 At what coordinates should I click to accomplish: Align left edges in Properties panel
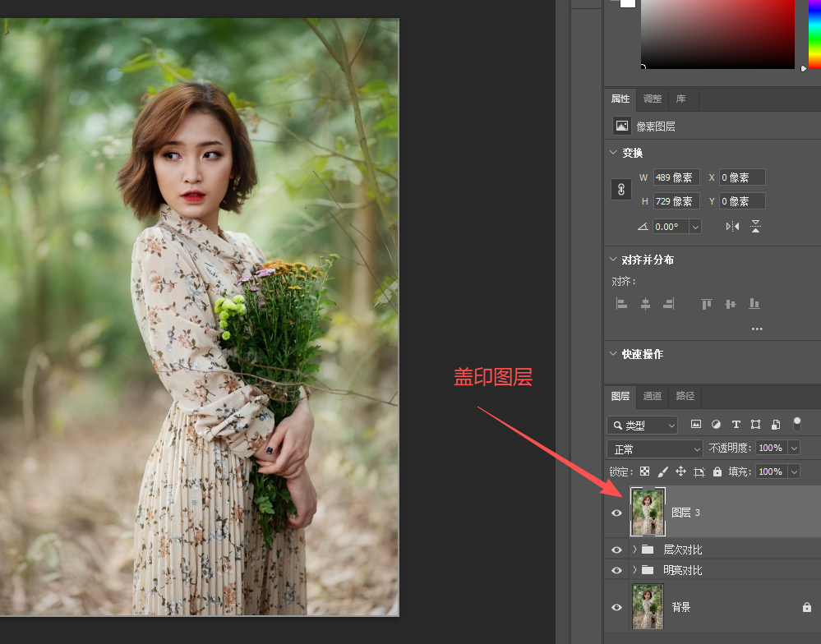point(621,303)
